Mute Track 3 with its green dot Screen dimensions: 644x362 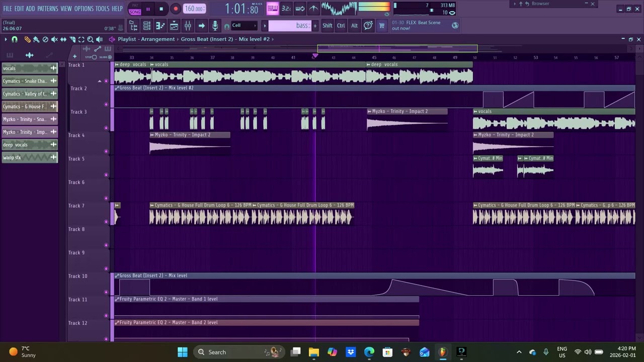click(x=106, y=128)
